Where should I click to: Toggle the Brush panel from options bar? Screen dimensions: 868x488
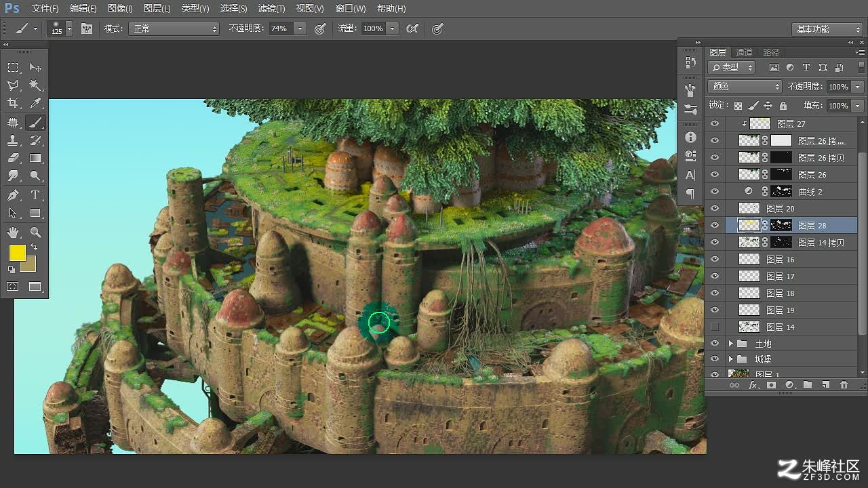pyautogui.click(x=87, y=28)
